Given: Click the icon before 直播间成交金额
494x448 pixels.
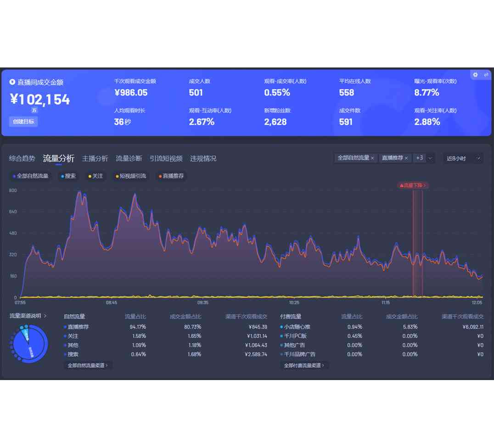Looking at the screenshot, I should 12,82.
